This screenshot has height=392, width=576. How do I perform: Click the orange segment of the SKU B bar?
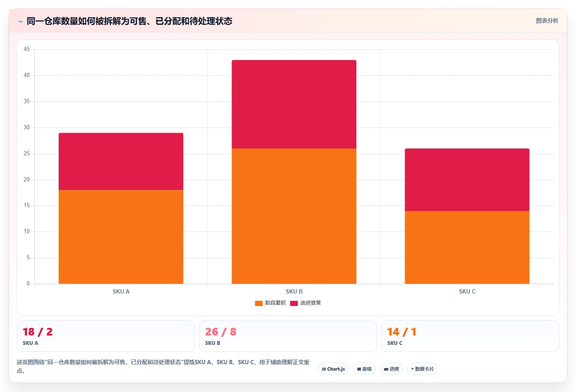294,216
